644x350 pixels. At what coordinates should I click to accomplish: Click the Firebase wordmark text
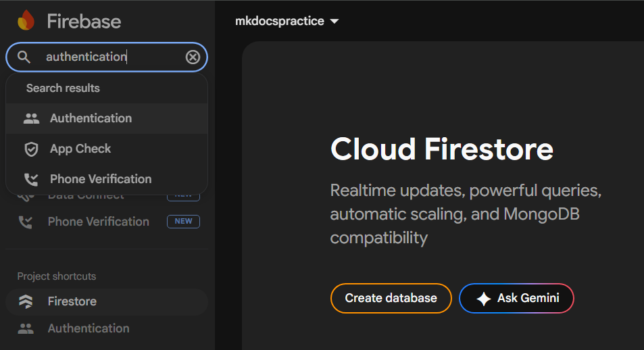[84, 22]
